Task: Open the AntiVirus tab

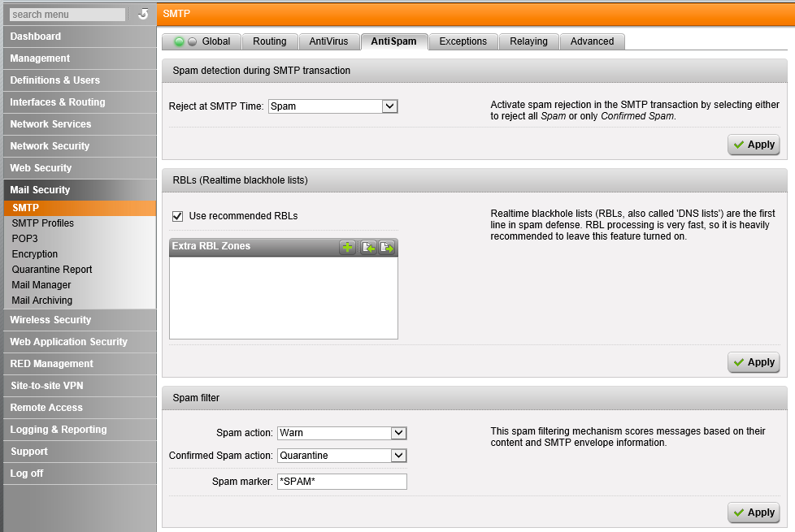Action: pyautogui.click(x=328, y=41)
